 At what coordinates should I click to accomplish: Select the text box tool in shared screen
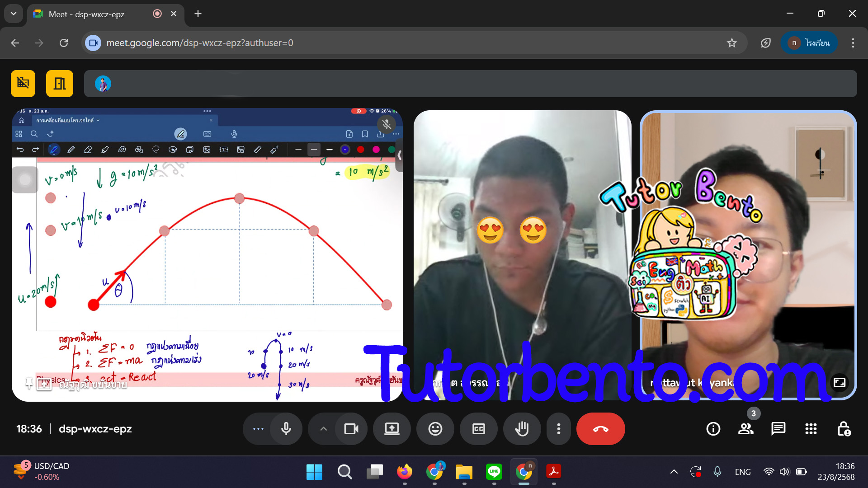coord(224,150)
